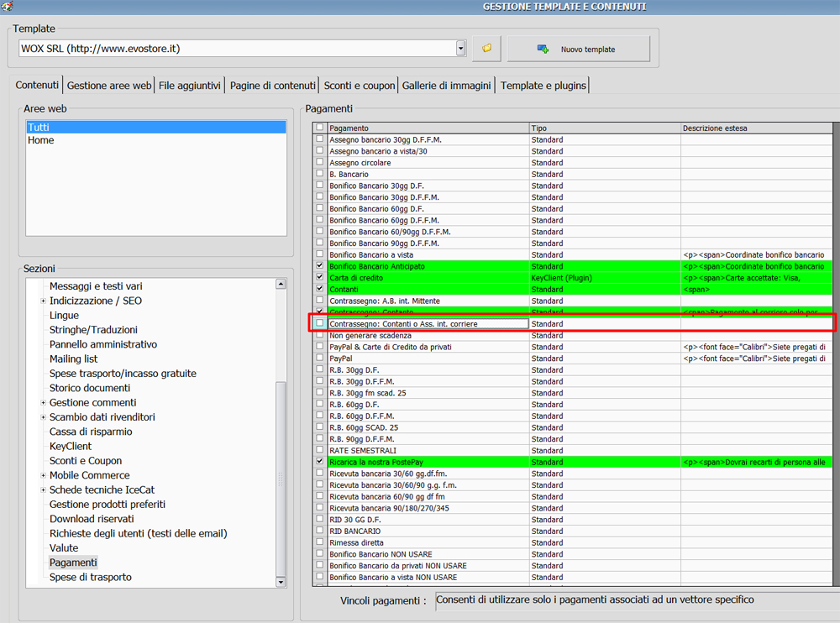The image size is (840, 623).
Task: Go to the Pagine di contenuti tab
Action: pyautogui.click(x=273, y=86)
